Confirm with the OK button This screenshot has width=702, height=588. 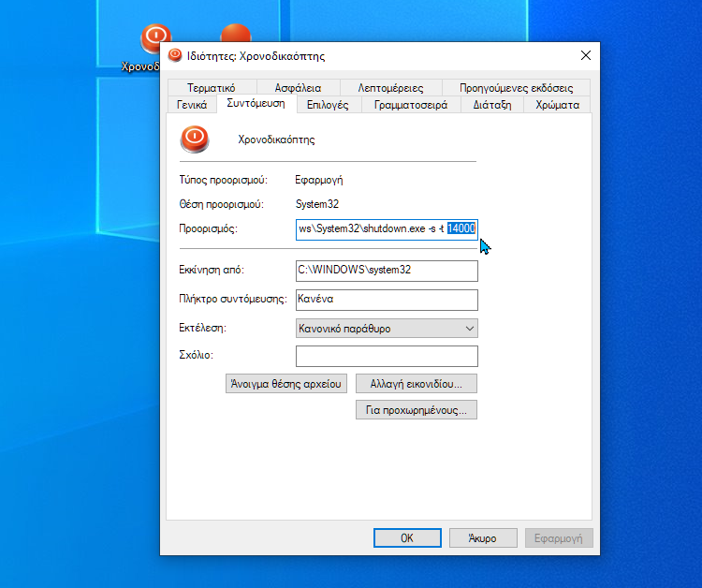click(407, 537)
